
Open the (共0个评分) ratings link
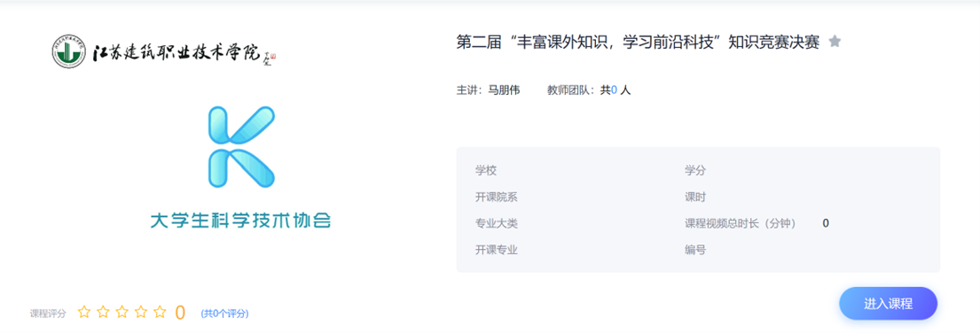pos(224,314)
